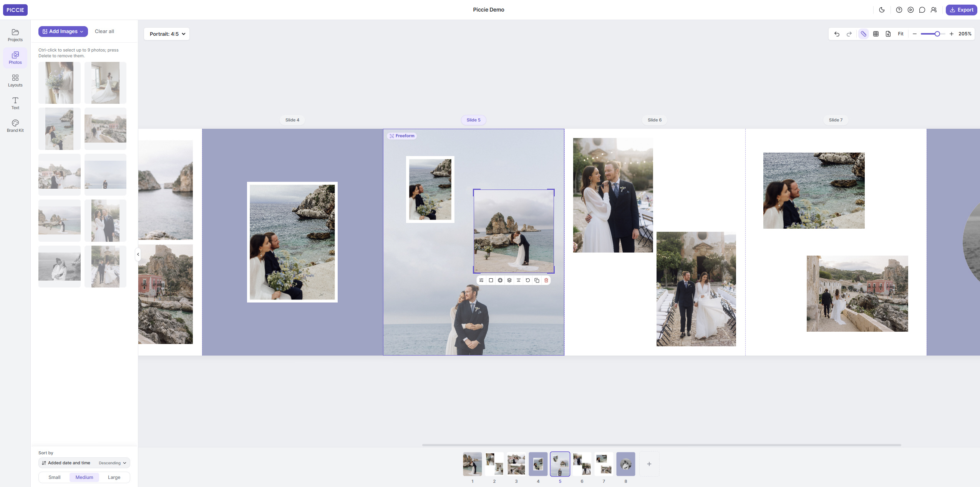
Task: Zoom out with the minus icon
Action: (915, 34)
